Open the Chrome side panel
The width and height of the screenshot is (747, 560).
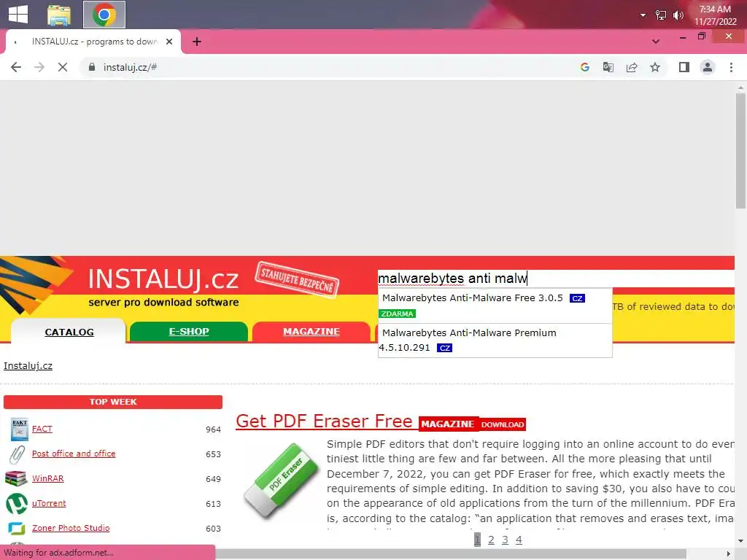coord(684,67)
